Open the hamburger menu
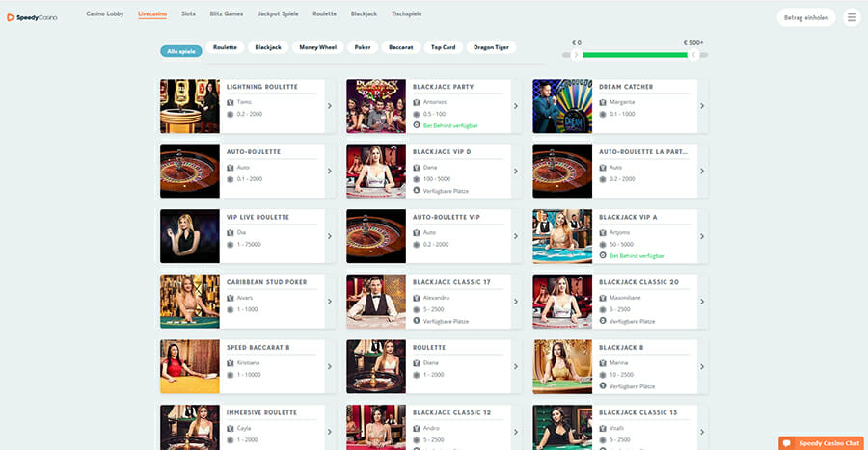The height and width of the screenshot is (450, 868). pyautogui.click(x=852, y=17)
